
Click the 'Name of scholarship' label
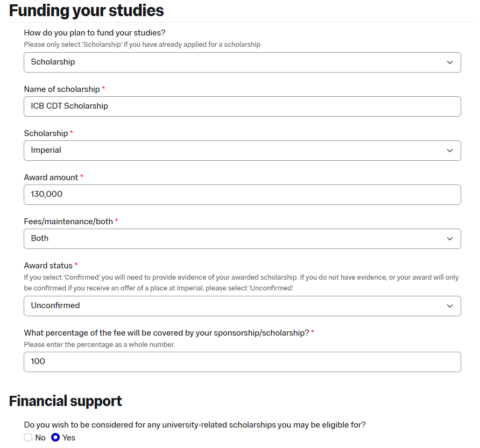[62, 89]
